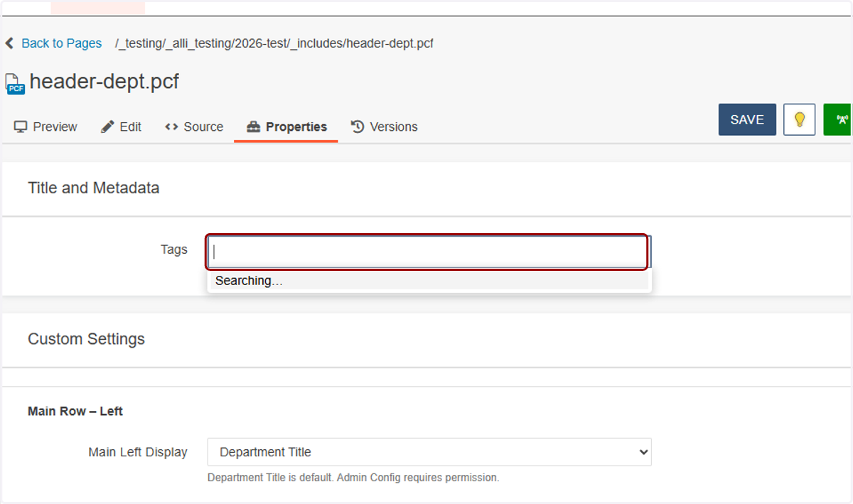Image resolution: width=853 pixels, height=504 pixels.
Task: Click the Title and Metadata heading
Action: click(x=93, y=188)
